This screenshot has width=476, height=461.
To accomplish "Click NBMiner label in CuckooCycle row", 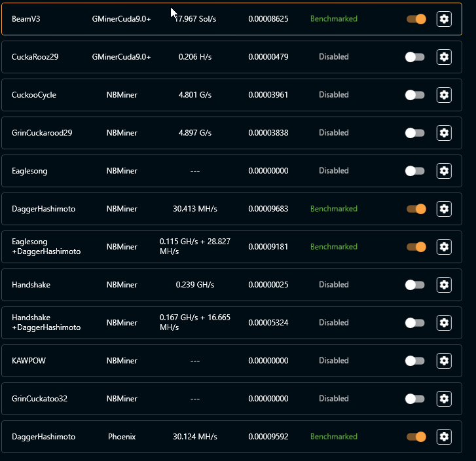I will (x=122, y=95).
